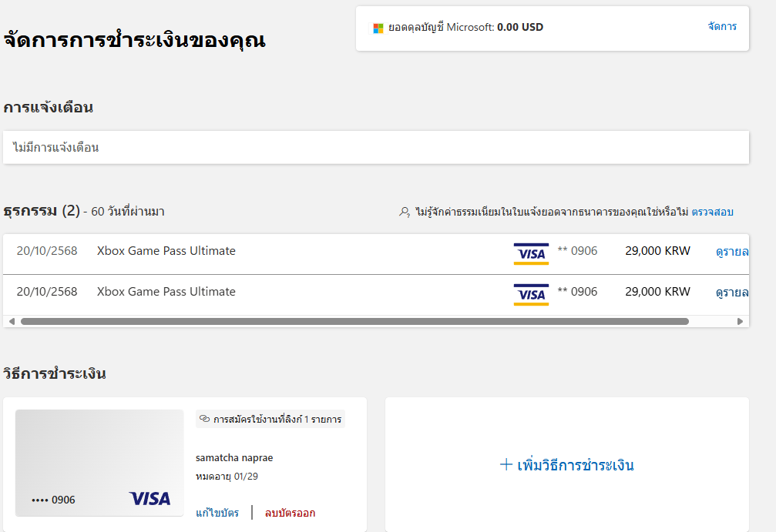
Task: Click the ธุรกรรม (2) heading
Action: click(42, 211)
